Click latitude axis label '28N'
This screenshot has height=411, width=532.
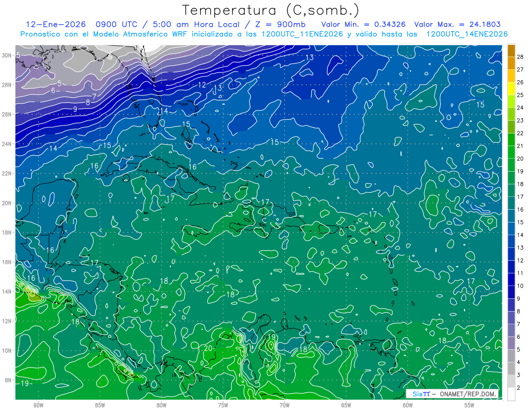[7, 85]
